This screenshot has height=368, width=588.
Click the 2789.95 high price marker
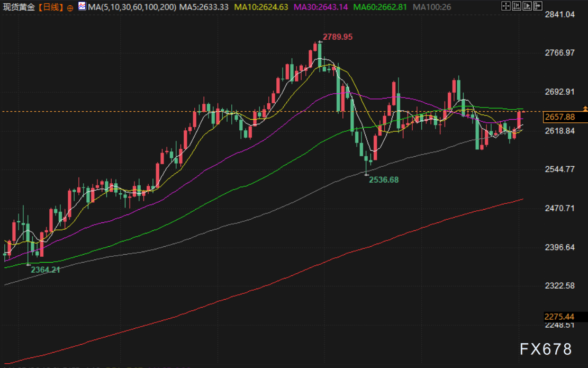(x=337, y=37)
